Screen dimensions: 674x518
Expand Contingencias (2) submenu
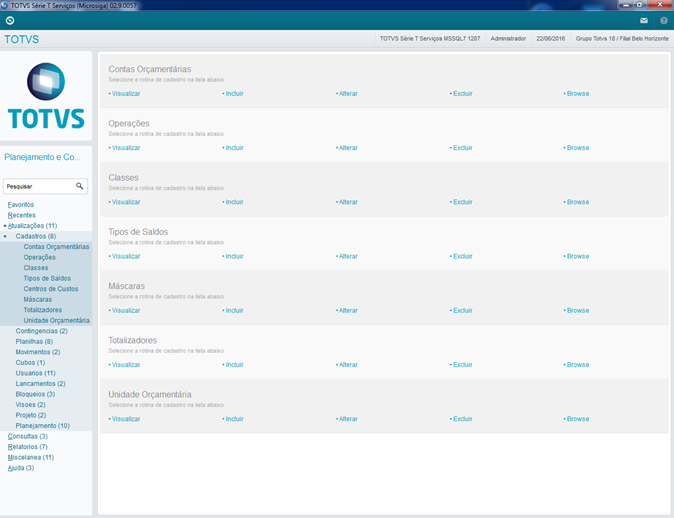point(42,331)
